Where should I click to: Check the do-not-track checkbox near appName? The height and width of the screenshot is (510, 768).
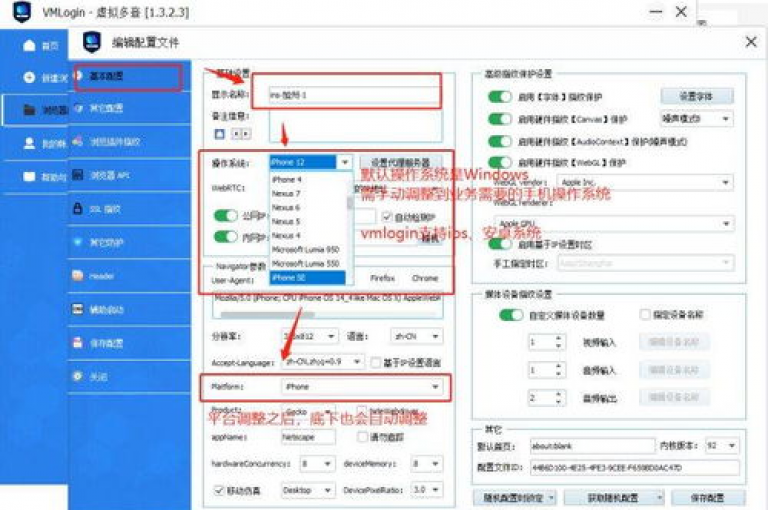362,437
